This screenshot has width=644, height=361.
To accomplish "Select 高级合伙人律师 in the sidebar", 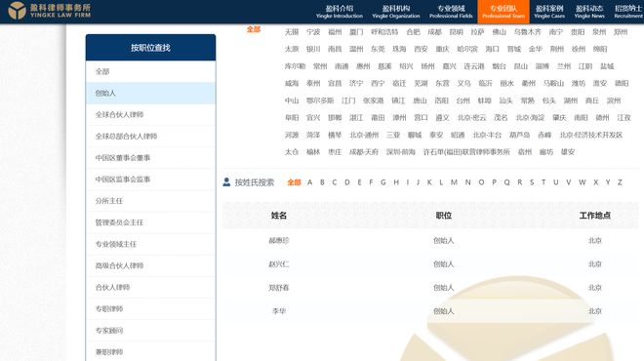I will (150, 265).
